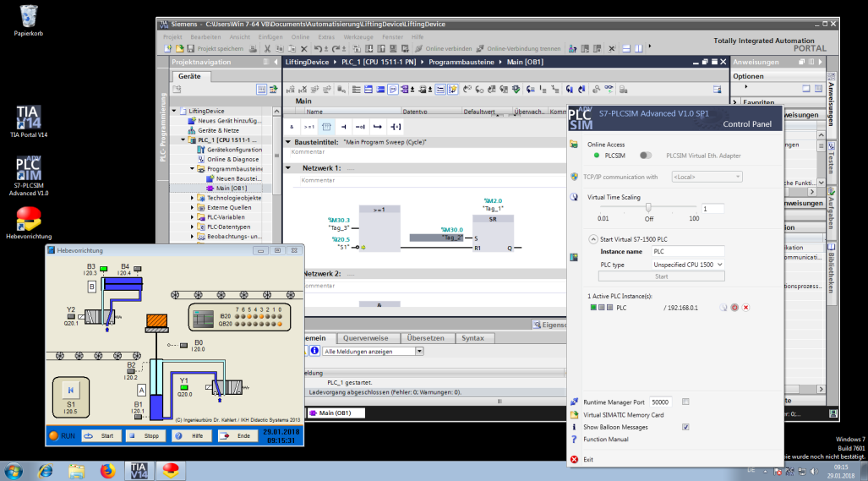Click the PLCSIM Start instance button
Screen dimensions: 868x481
click(x=661, y=276)
